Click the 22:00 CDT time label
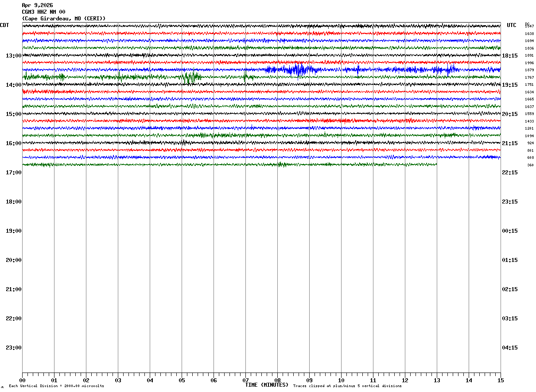The height and width of the screenshot is (392, 536). click(14, 319)
